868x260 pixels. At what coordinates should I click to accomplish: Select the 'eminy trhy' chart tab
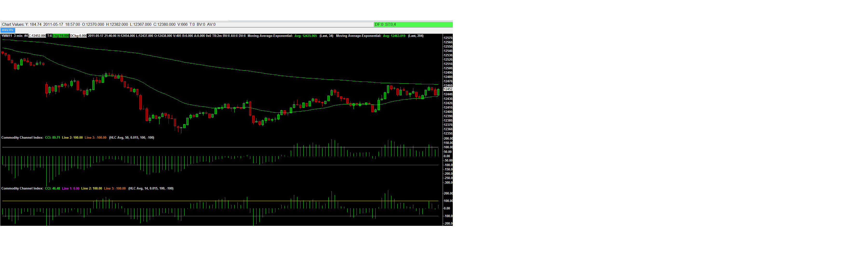click(x=7, y=30)
